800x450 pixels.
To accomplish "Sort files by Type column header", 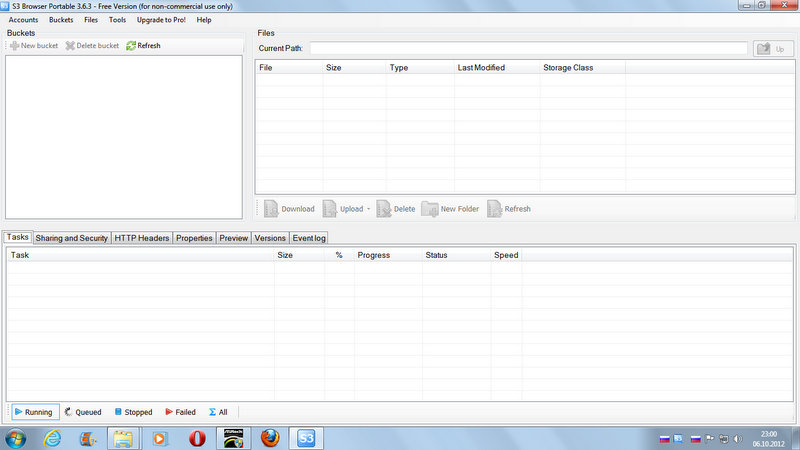I will (x=420, y=67).
